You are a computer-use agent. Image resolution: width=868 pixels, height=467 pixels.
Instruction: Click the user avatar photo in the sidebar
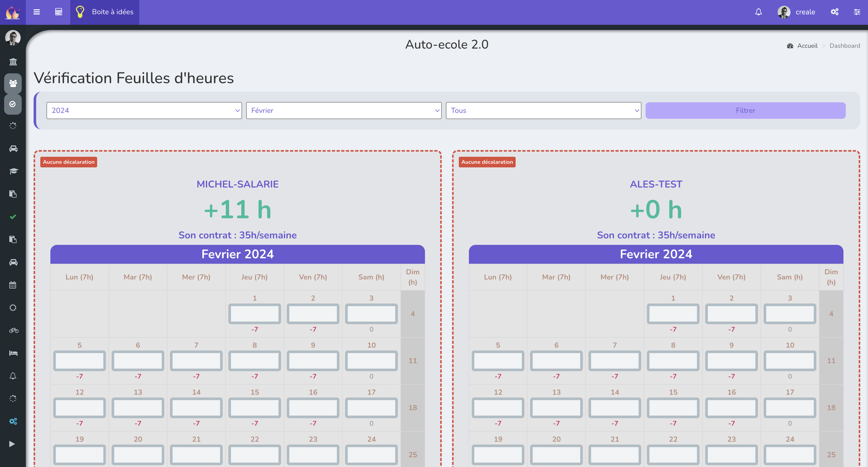13,37
